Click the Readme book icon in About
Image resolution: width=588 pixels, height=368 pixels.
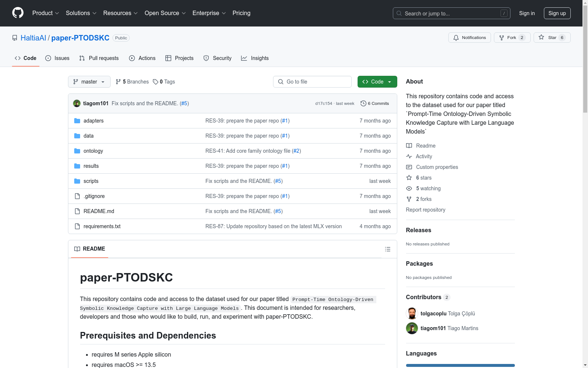(409, 146)
